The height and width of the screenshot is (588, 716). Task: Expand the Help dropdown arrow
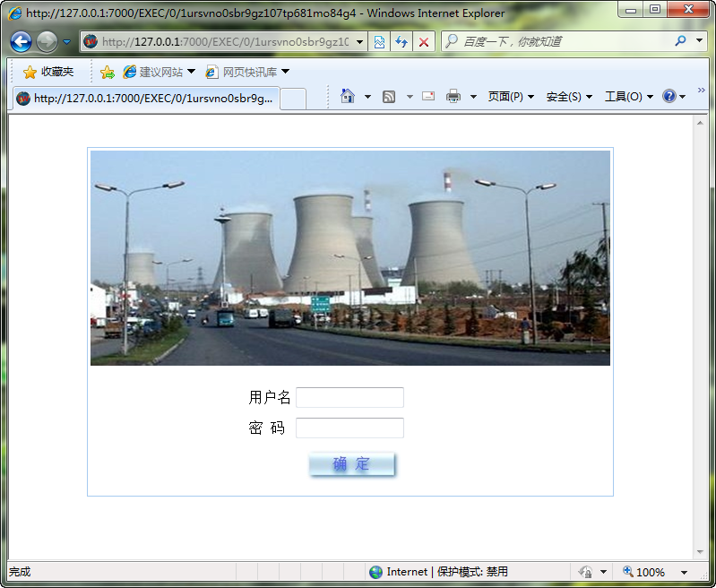click(x=682, y=97)
